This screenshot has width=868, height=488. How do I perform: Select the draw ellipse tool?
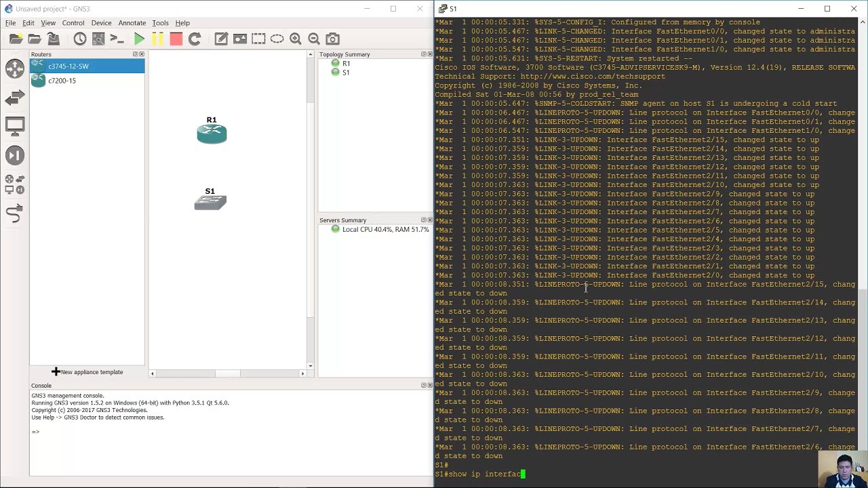pos(277,39)
